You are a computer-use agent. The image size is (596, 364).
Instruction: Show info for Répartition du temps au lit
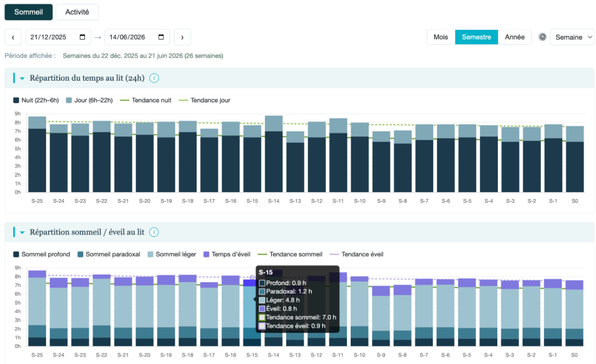[154, 78]
